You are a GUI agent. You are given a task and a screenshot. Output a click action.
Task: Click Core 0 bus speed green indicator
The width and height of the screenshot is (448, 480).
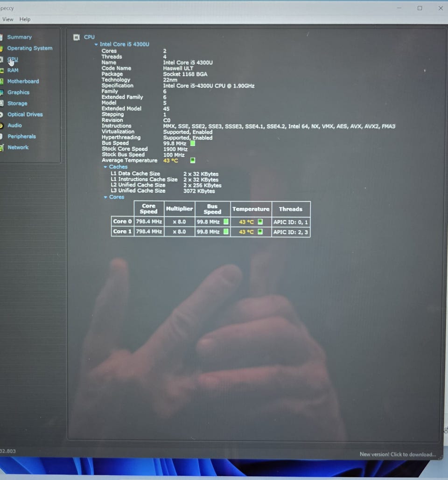tap(226, 221)
